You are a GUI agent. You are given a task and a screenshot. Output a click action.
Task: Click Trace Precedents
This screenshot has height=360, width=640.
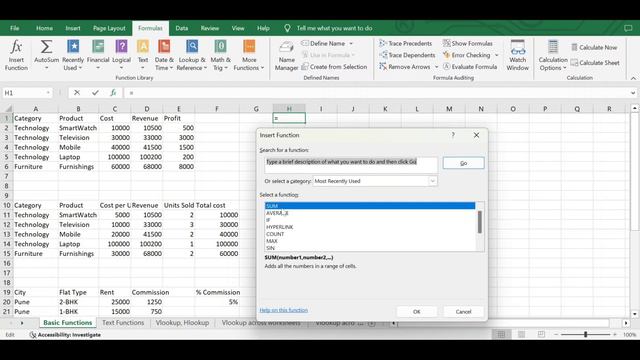(405, 43)
